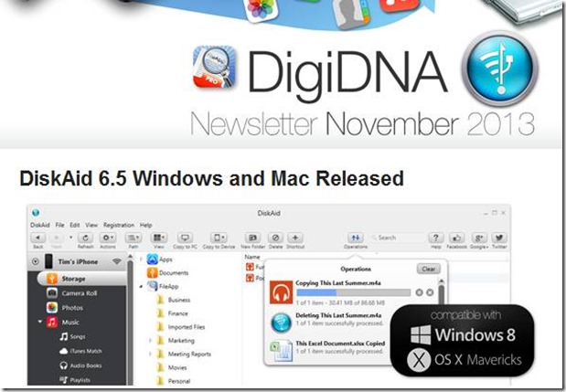Open the Personal folder
The image size is (566, 392).
174,381
